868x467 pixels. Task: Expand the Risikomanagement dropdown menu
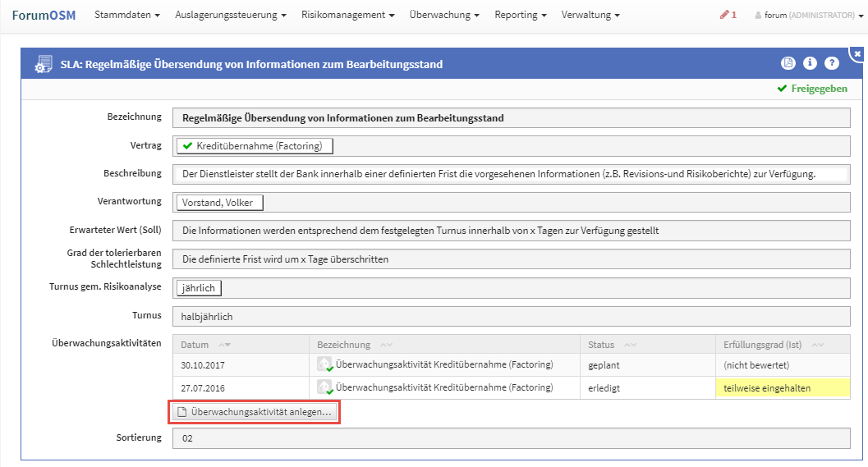(347, 15)
